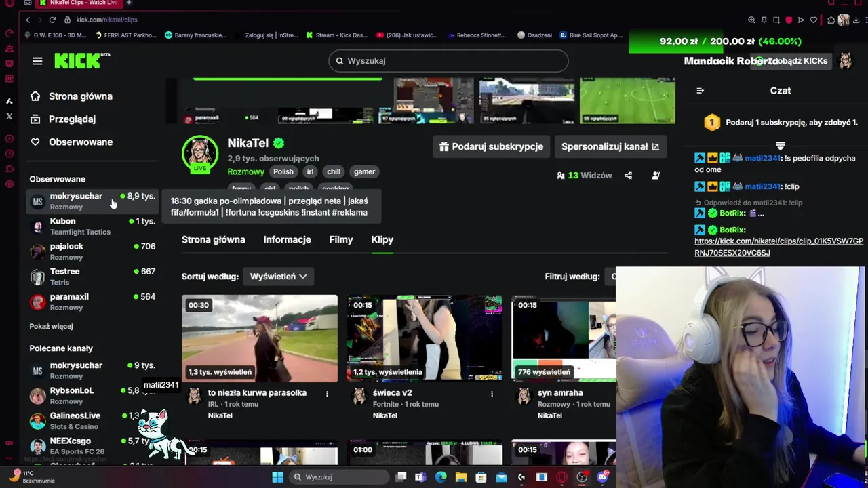Open the BotRix clip link in chat
The width and height of the screenshot is (868, 488).
778,247
